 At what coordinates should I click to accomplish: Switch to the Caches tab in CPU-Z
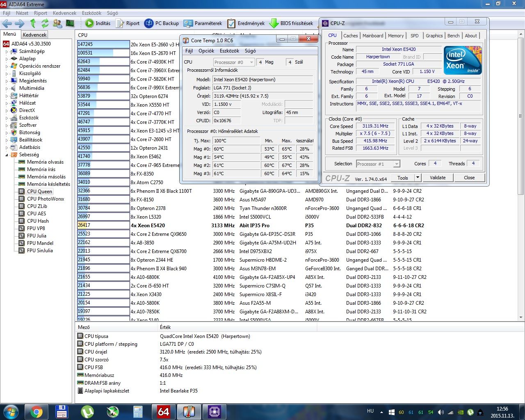coord(350,36)
